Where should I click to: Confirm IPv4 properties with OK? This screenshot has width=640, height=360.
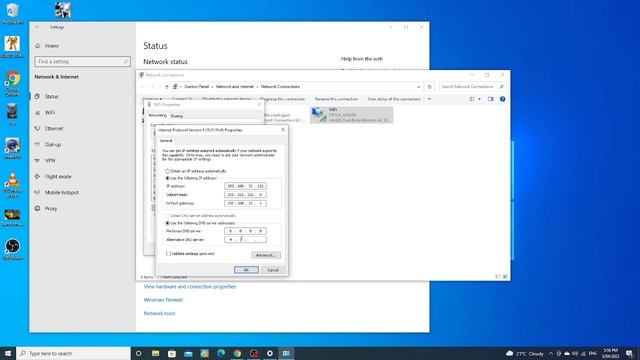(246, 270)
